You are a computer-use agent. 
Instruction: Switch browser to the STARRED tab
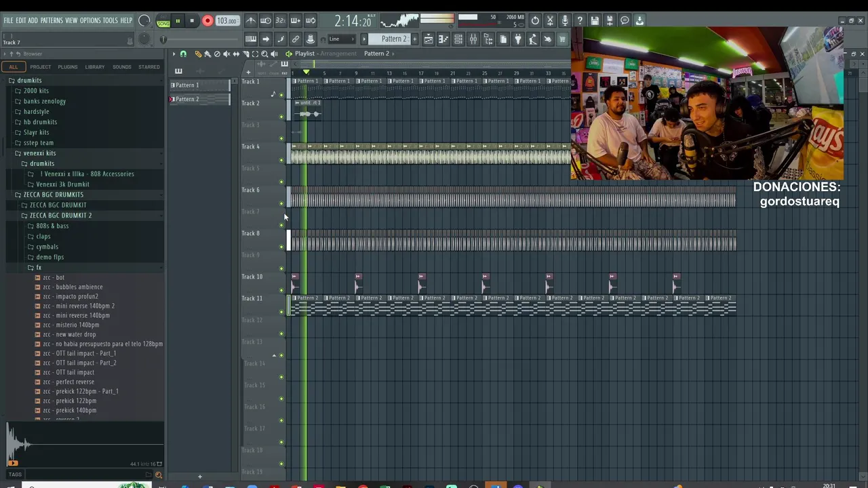click(x=149, y=66)
